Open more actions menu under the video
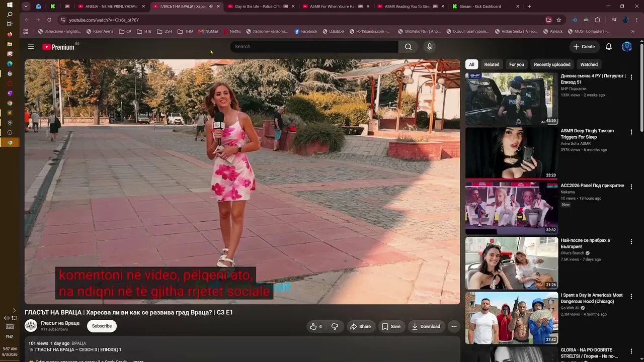644x362 pixels. point(454,326)
